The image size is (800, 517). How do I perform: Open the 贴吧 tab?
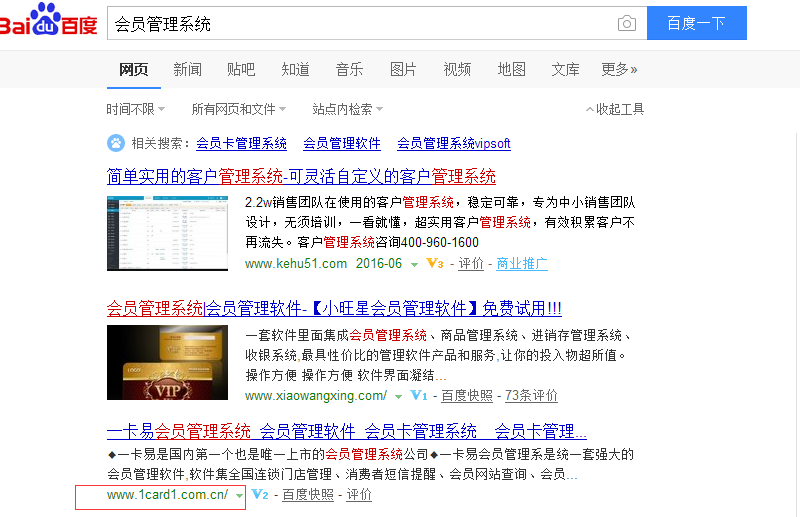[241, 69]
